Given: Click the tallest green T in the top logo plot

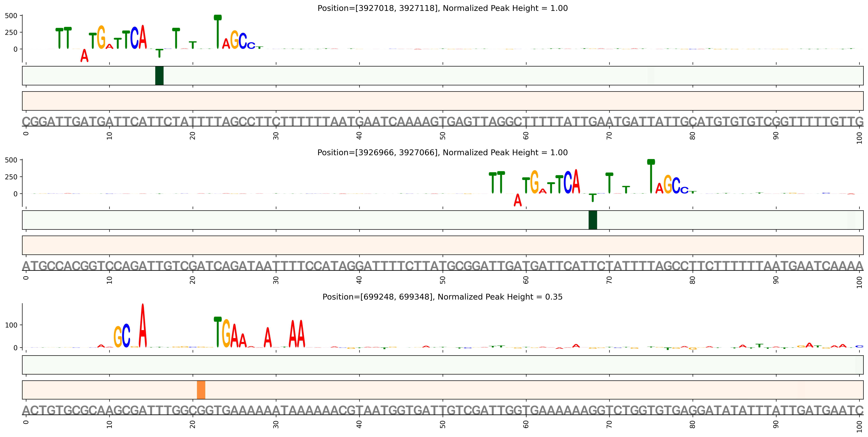Looking at the screenshot, I should pyautogui.click(x=218, y=32).
